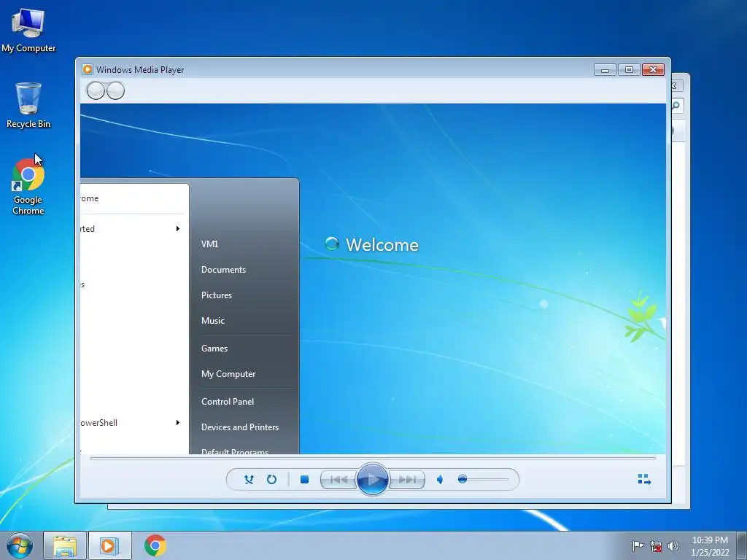Open the system volume tray icon
747x560 pixels.
coord(673,546)
